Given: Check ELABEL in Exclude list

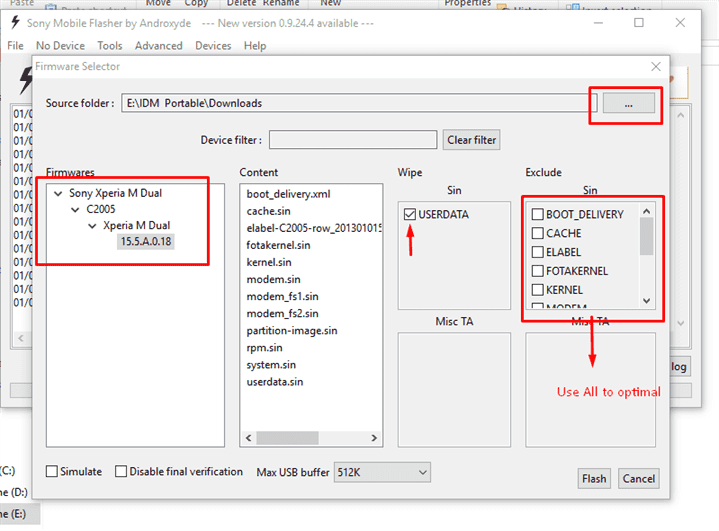Looking at the screenshot, I should coord(537,252).
